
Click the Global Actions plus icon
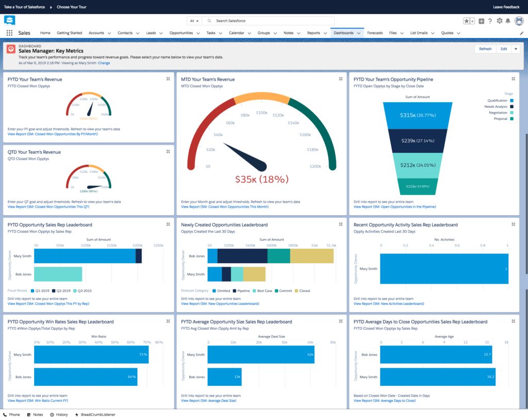481,21
